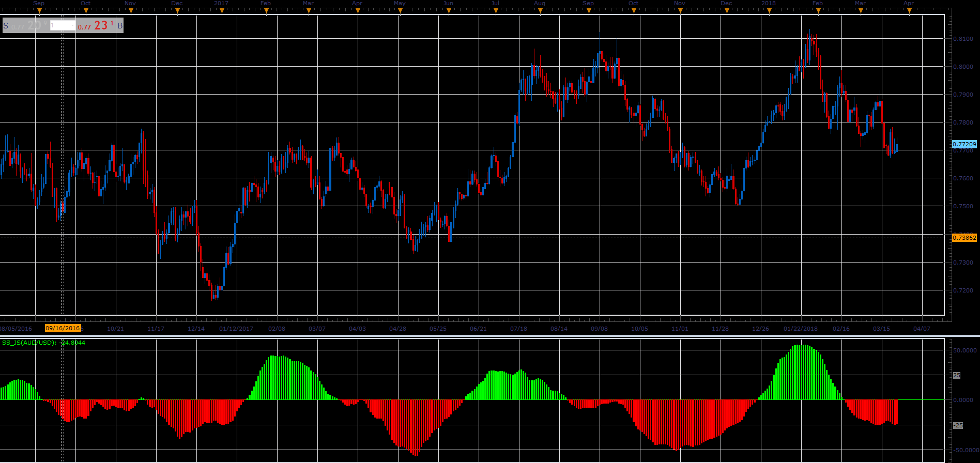Click the boxed -25 indicator level tag
Image resolution: width=980 pixels, height=463 pixels.
958,425
